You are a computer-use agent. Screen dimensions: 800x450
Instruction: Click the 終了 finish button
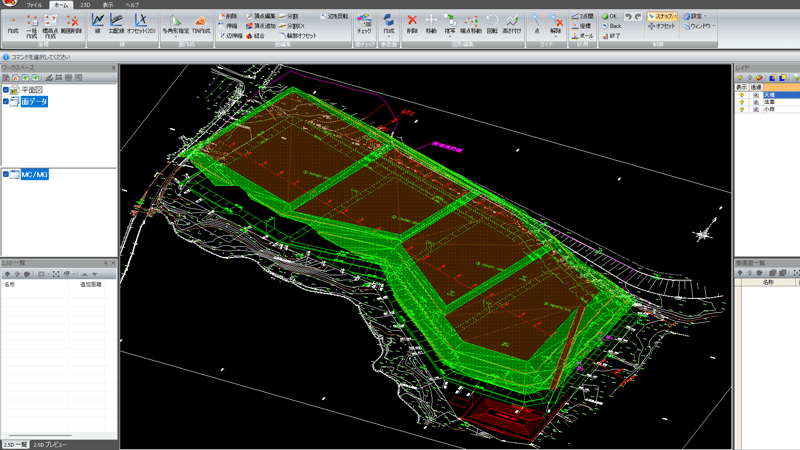pyautogui.click(x=611, y=36)
